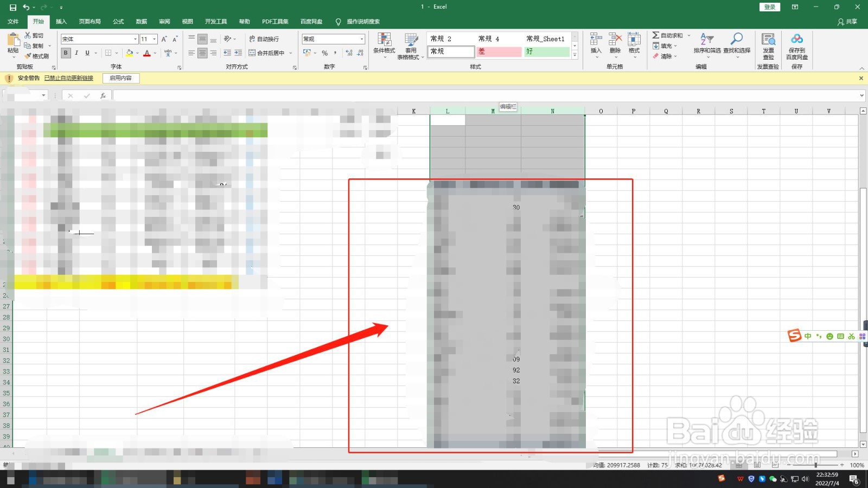Switch to Page Layout (页面布局) tab
Image resolution: width=868 pixels, height=488 pixels.
click(x=90, y=22)
